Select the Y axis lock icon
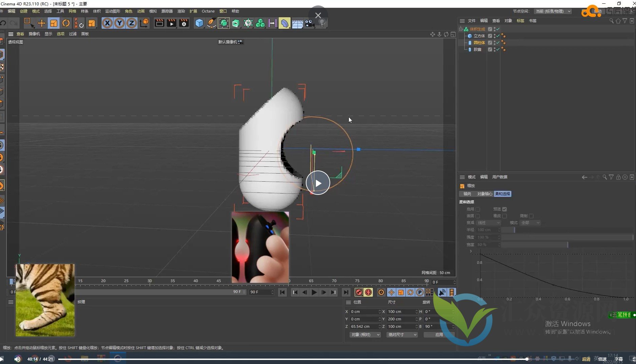636x364 pixels. [x=119, y=23]
